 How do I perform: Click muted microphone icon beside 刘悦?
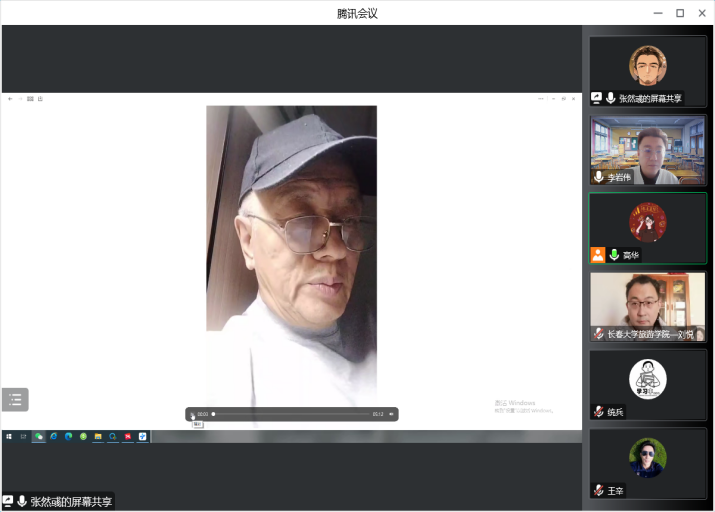pyautogui.click(x=599, y=334)
